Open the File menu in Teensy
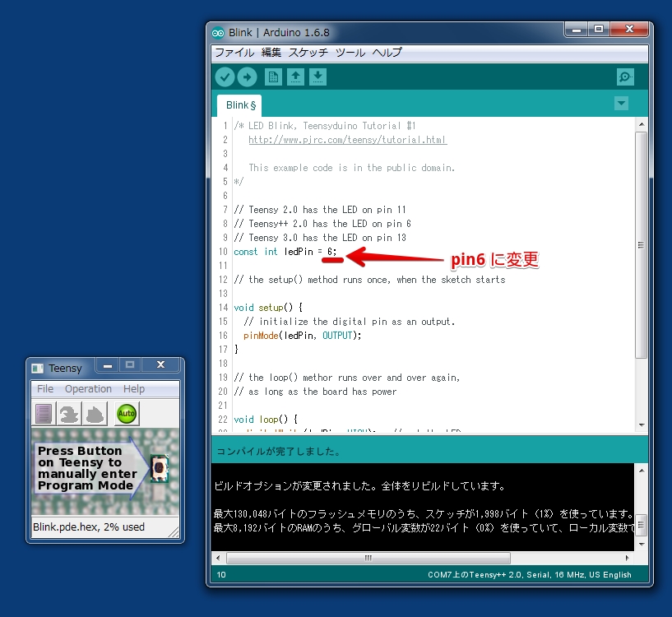672x617 pixels. click(x=45, y=389)
